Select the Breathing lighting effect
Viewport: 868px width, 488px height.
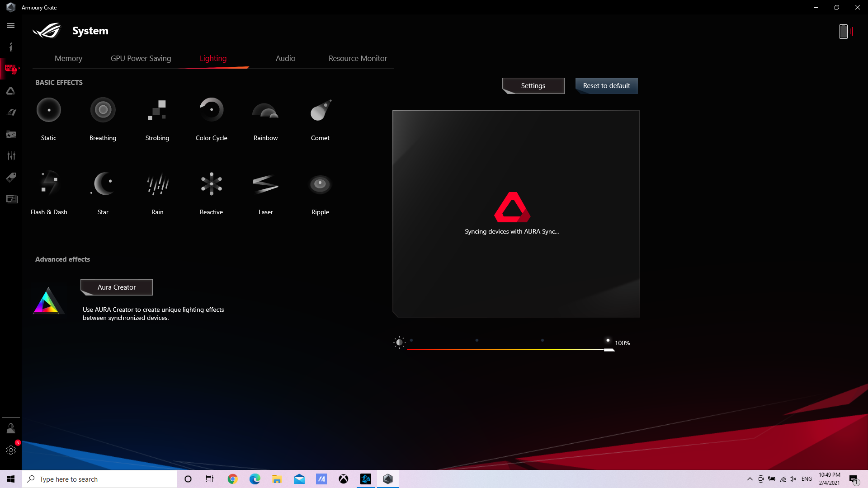103,110
